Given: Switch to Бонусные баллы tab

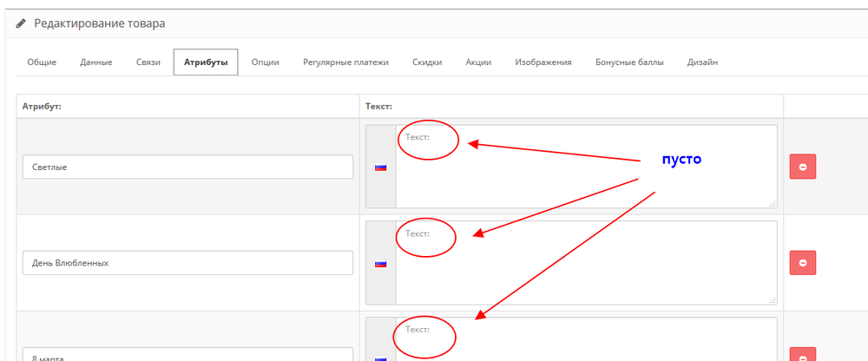Looking at the screenshot, I should pyautogui.click(x=629, y=62).
